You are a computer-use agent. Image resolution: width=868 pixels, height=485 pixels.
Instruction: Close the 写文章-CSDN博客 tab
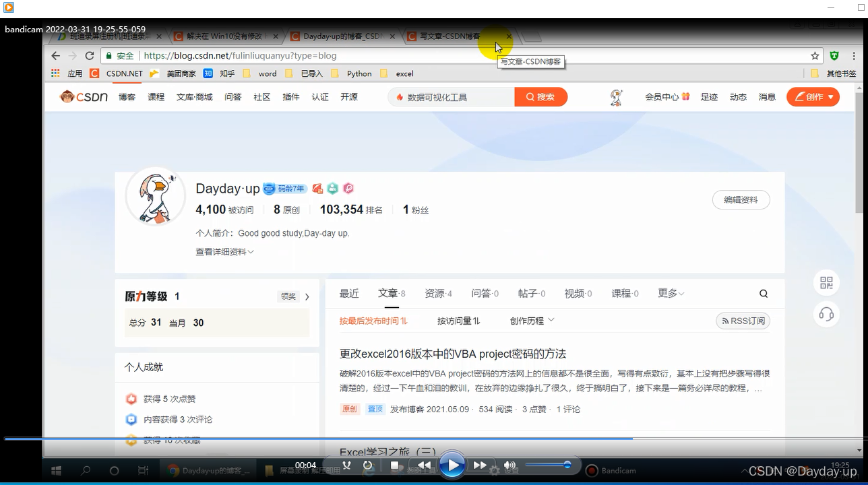(509, 36)
